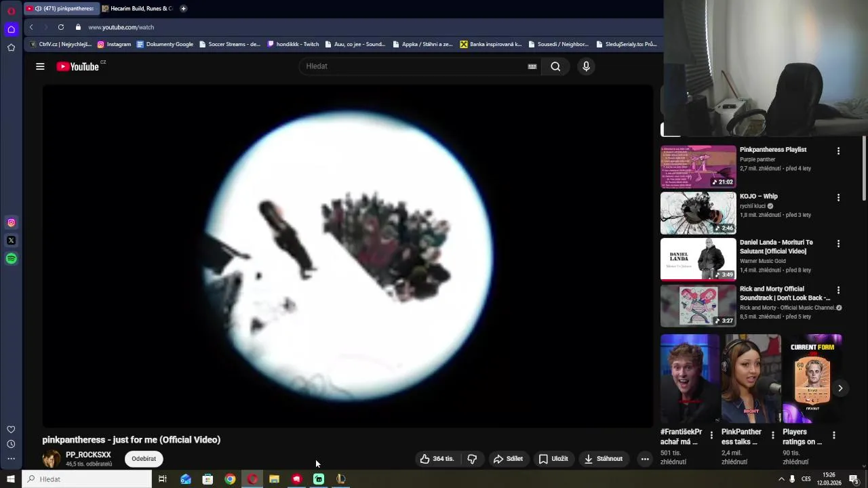Screen dimensions: 868x488
Task: Open Instagram in the Opera sidebar
Action: 11,222
